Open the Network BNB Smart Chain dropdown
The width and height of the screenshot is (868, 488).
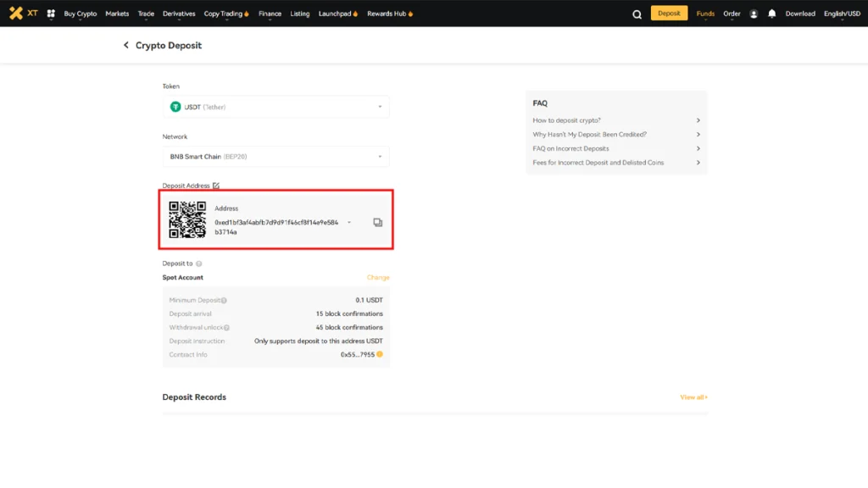pos(275,157)
